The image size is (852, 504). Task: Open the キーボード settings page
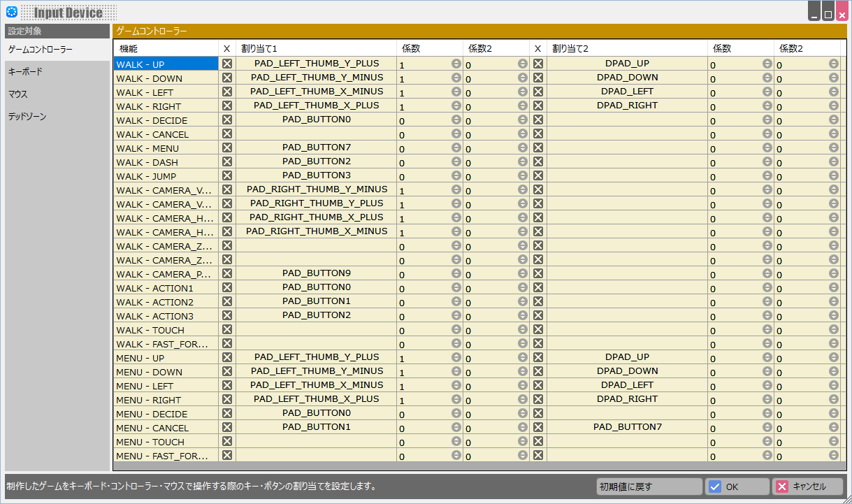click(25, 72)
